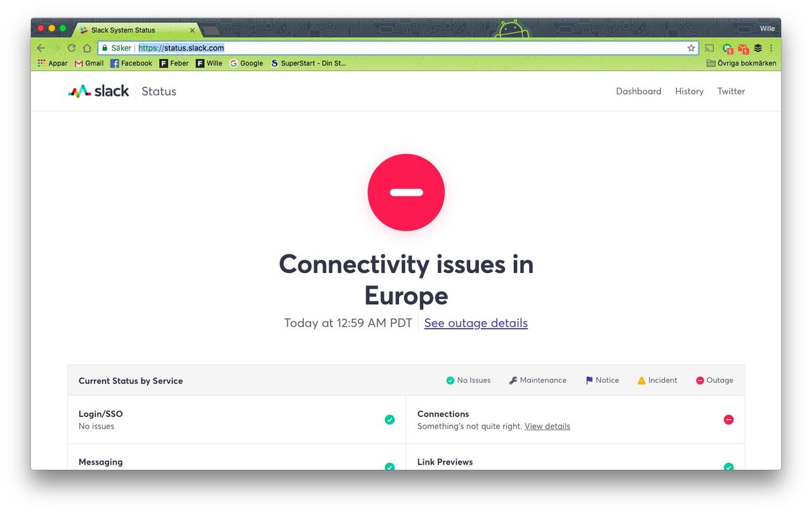Click the Connectivity issues in Europe heading
812x514 pixels.
406,280
